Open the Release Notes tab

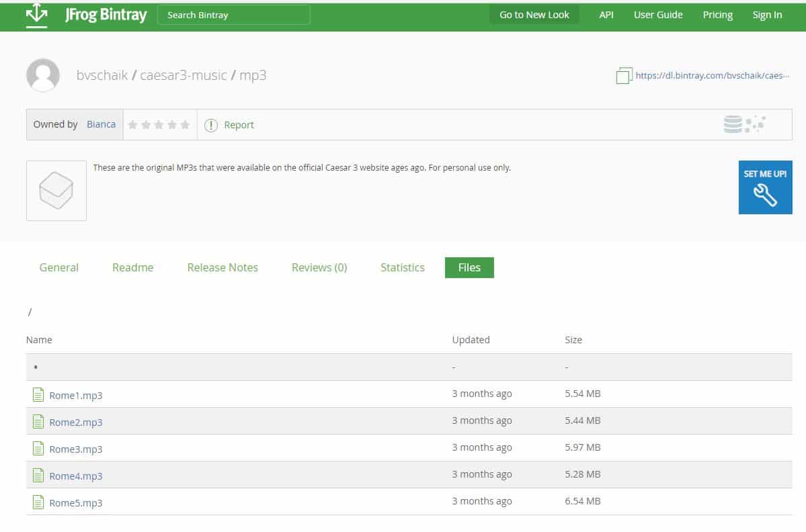click(x=223, y=267)
